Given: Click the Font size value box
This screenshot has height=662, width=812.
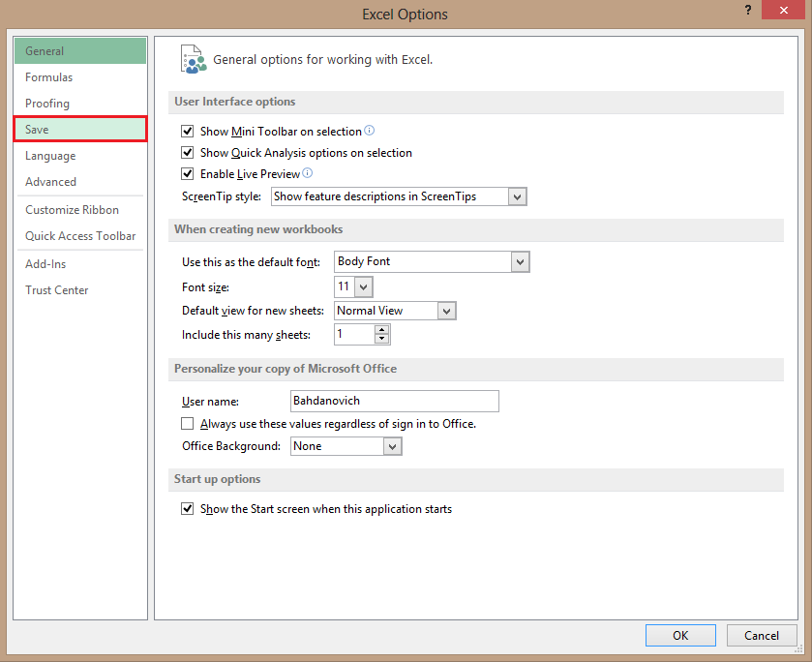Looking at the screenshot, I should [x=345, y=286].
